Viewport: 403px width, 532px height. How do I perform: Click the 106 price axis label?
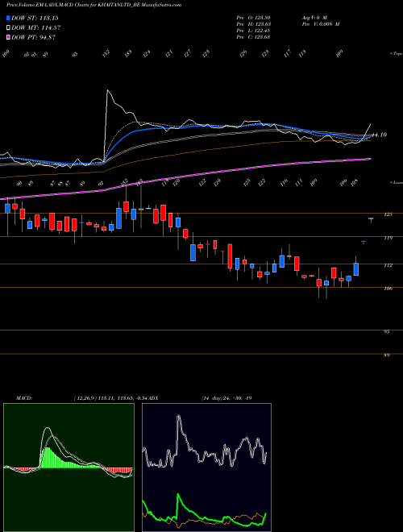(x=388, y=289)
